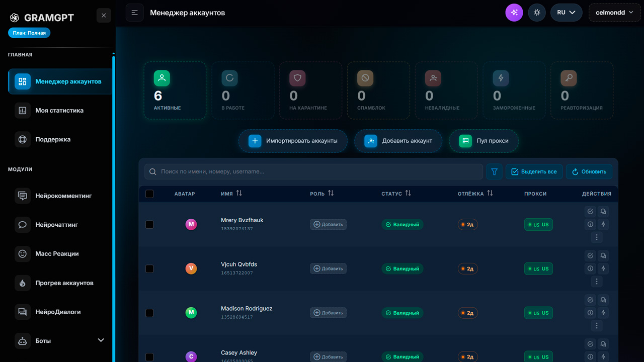Viewport: 644px width, 362px height.
Task: Click the Обновить refresh button
Action: point(589,171)
